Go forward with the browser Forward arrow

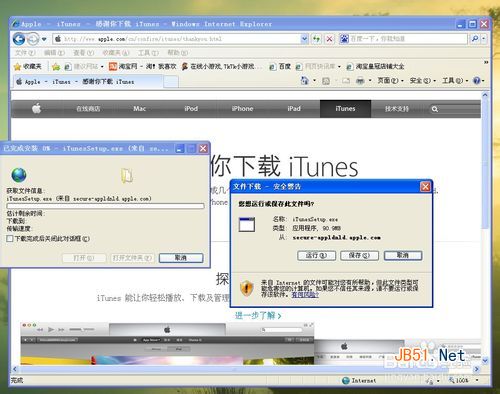33,39
